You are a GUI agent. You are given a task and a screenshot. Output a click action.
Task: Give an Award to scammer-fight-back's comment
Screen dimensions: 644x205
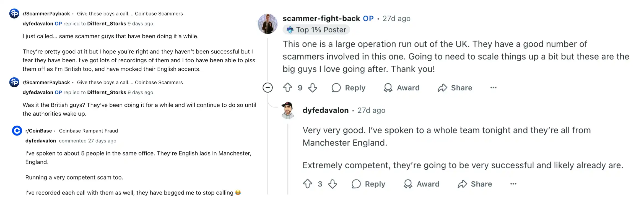pyautogui.click(x=402, y=88)
